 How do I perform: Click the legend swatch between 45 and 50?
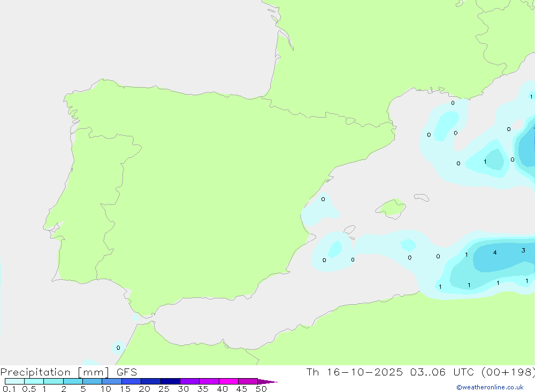click(x=248, y=381)
